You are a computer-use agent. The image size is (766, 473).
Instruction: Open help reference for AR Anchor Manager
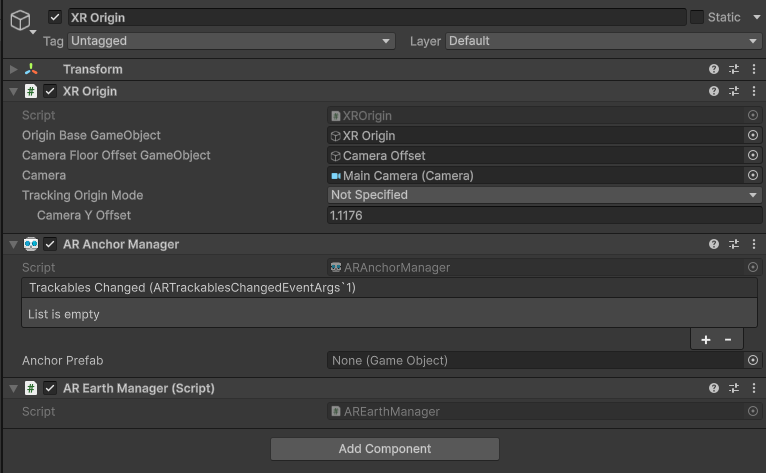pyautogui.click(x=714, y=244)
